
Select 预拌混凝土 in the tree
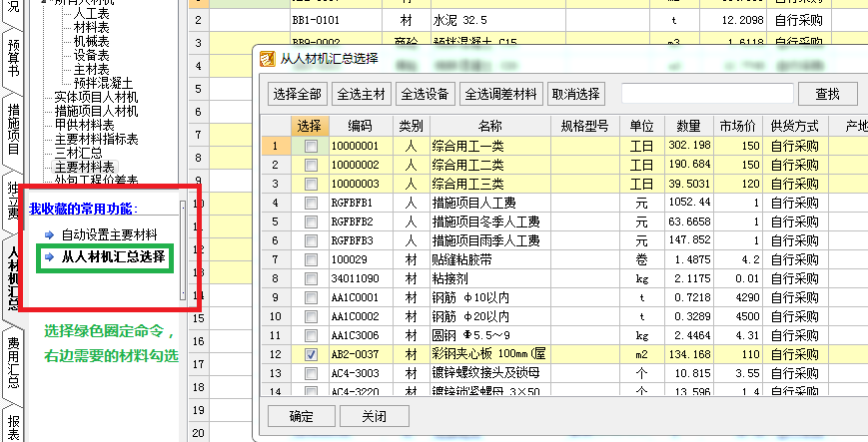click(103, 84)
